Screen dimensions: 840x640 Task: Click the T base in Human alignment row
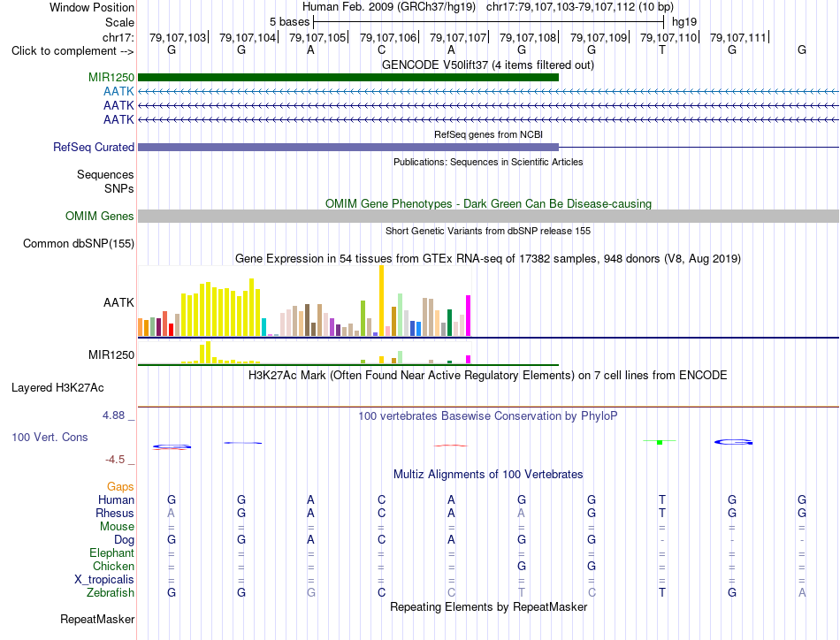pyautogui.click(x=662, y=499)
